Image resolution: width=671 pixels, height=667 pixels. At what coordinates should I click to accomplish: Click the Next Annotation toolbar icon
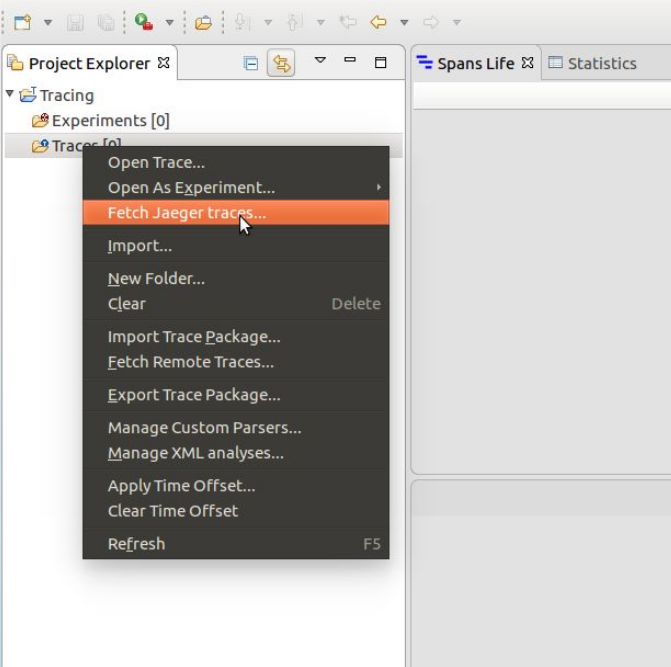243,22
